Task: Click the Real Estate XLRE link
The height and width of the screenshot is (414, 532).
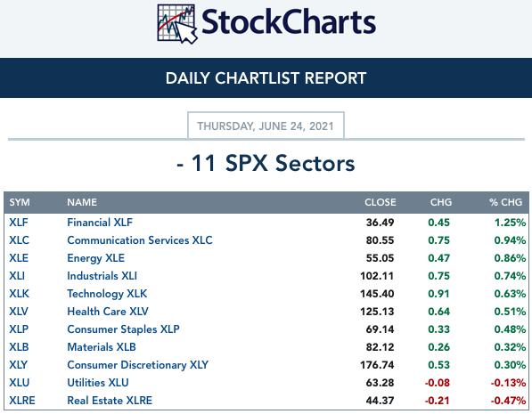Action: click(110, 401)
